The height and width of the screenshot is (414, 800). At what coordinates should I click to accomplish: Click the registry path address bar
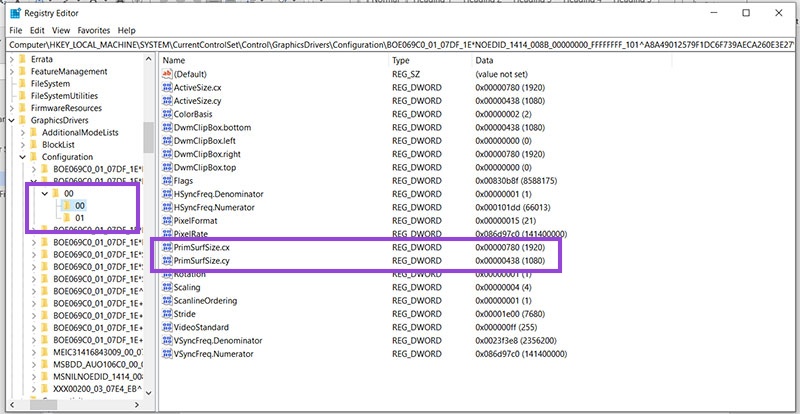[x=400, y=45]
